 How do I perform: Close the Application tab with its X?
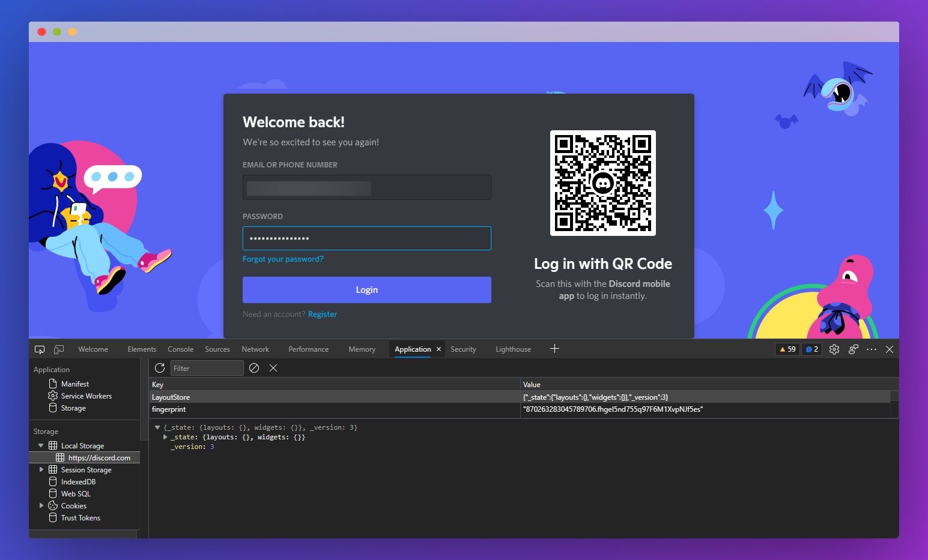pyautogui.click(x=438, y=349)
